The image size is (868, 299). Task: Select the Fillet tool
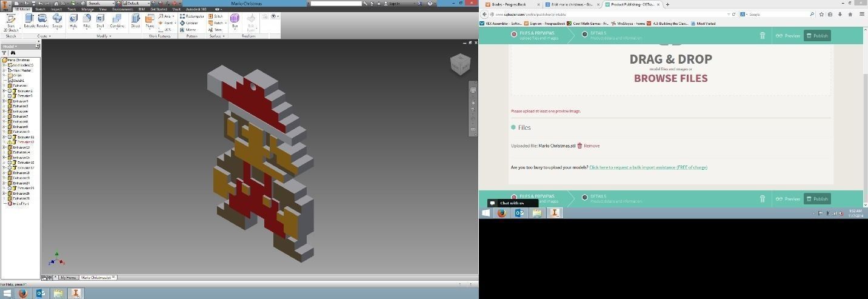coord(87,22)
